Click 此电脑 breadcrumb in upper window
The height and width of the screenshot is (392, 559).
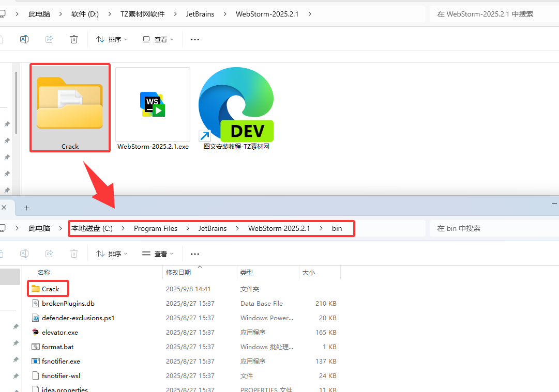(39, 14)
